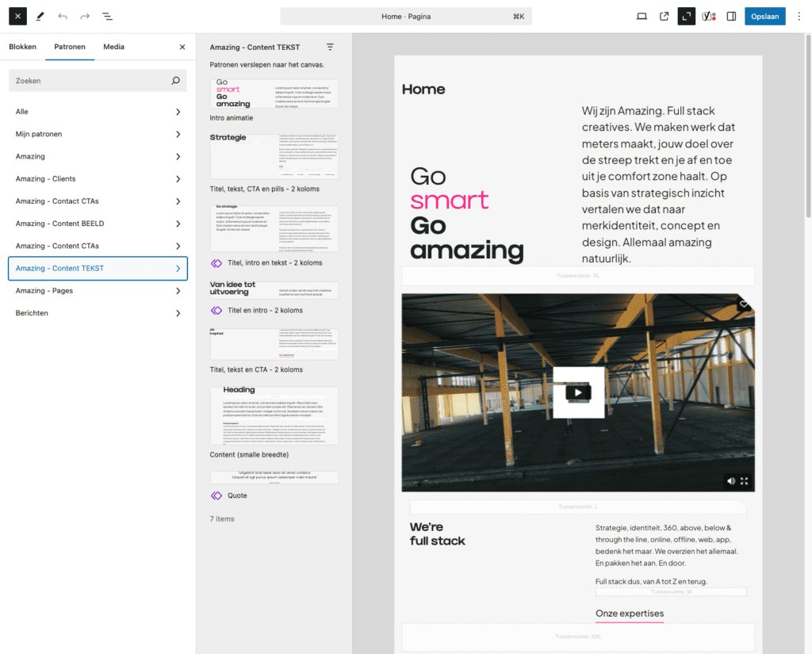Expand Amazing - Contact CTAs category
This screenshot has width=812, height=654.
tap(98, 201)
